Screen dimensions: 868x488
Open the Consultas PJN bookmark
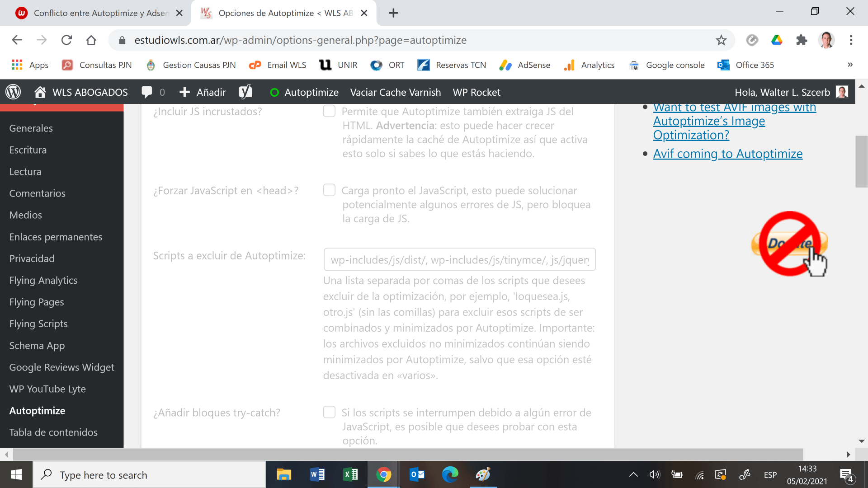pos(97,65)
